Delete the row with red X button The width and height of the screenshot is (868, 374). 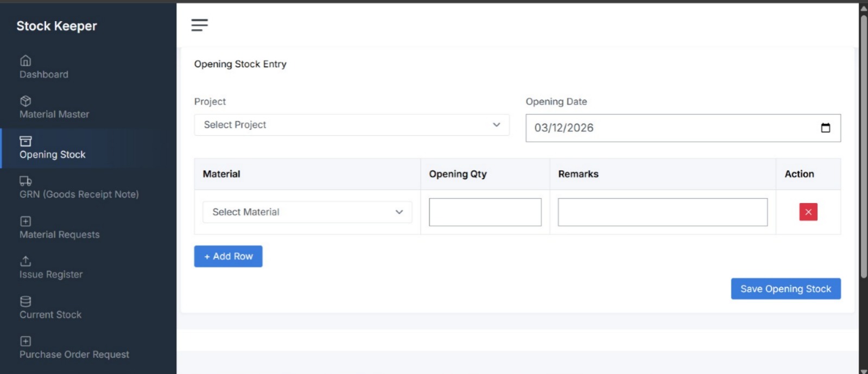coord(808,212)
